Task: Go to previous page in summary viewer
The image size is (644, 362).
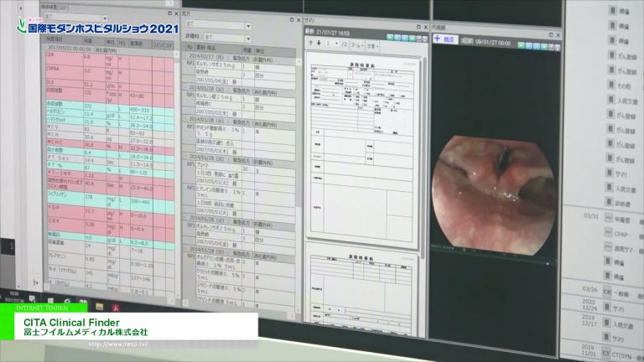Action: (311, 43)
